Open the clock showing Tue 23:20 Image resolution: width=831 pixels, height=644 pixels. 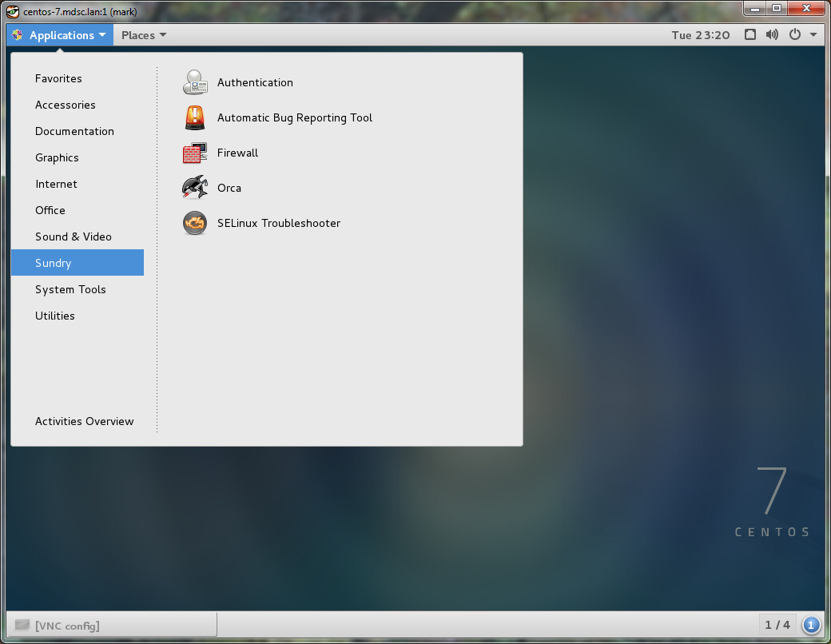coord(700,35)
